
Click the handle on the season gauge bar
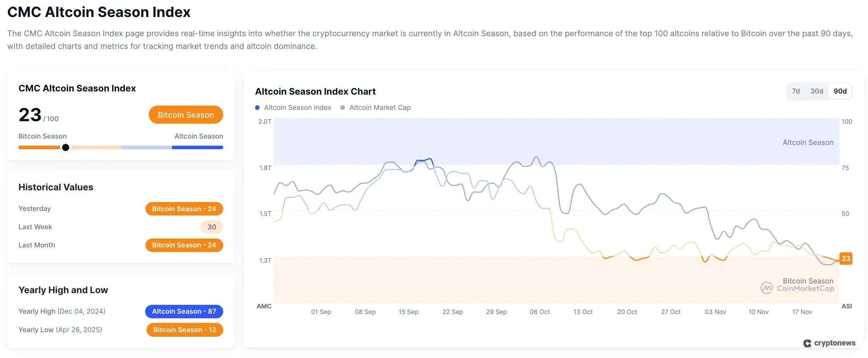pos(65,147)
